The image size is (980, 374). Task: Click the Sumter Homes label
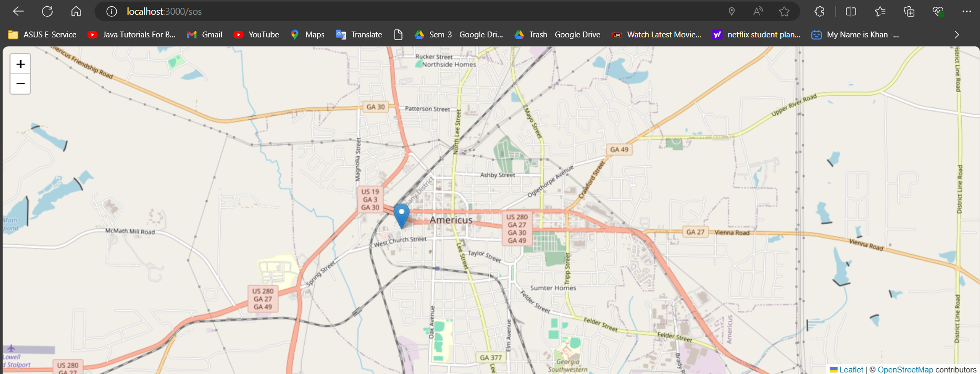pyautogui.click(x=553, y=288)
